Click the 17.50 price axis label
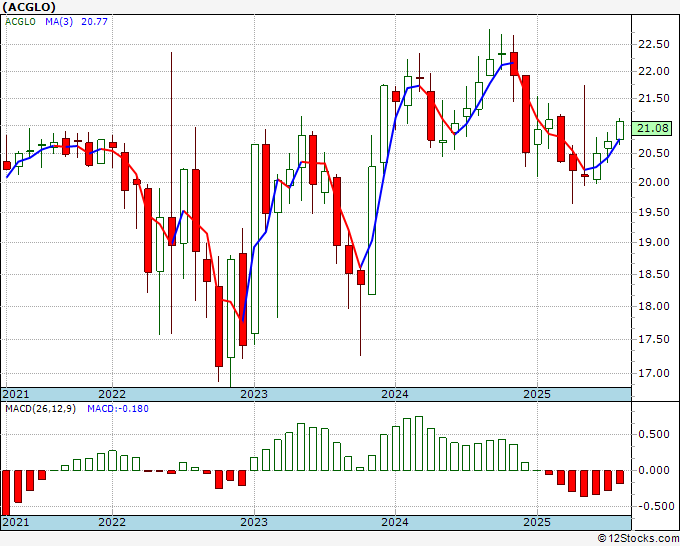 pyautogui.click(x=654, y=339)
